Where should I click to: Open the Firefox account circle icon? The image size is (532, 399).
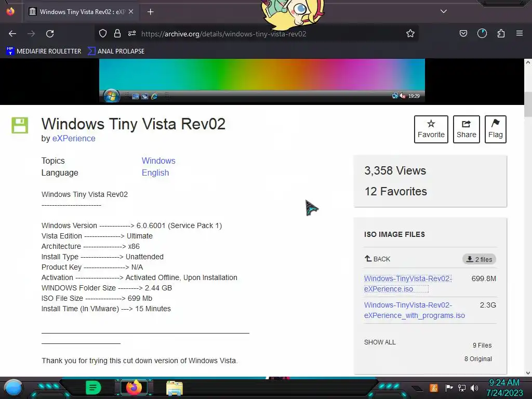click(482, 34)
